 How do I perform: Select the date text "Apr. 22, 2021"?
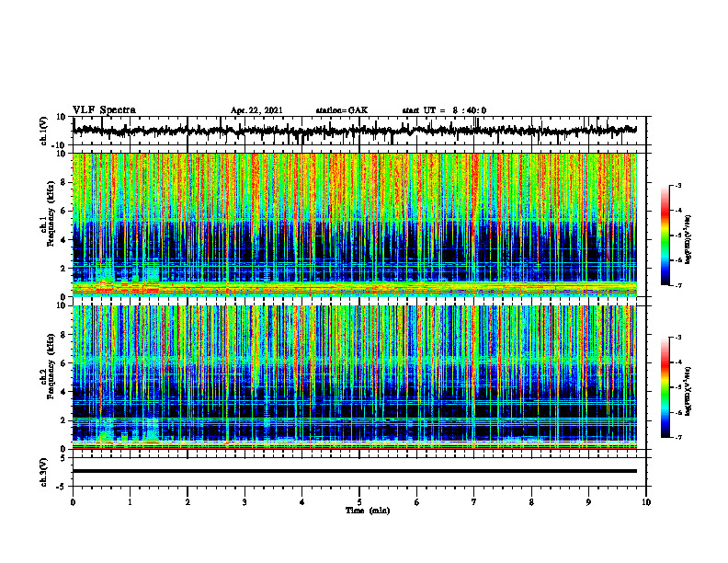256,110
